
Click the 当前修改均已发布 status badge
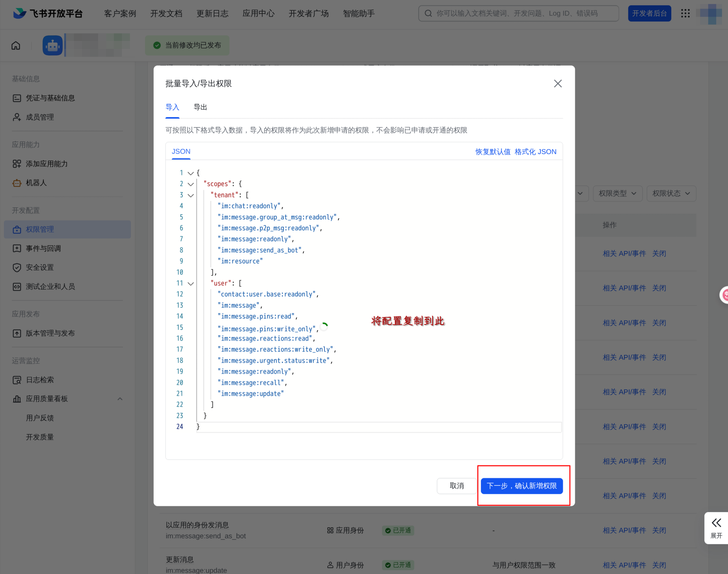click(187, 45)
